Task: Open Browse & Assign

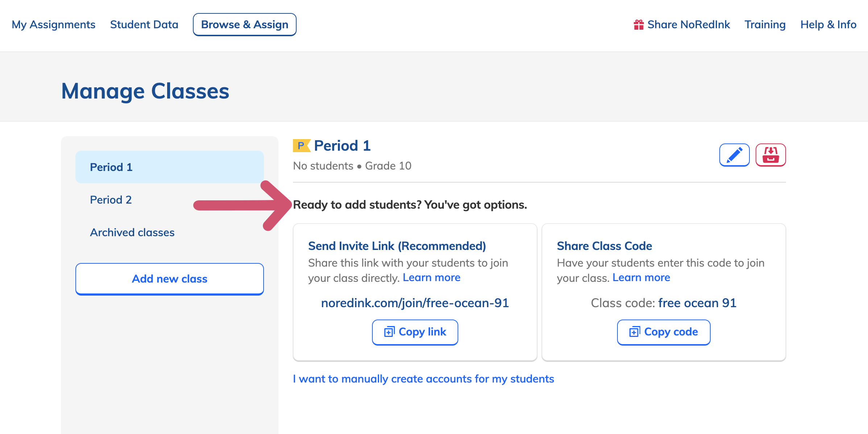Action: 245,25
